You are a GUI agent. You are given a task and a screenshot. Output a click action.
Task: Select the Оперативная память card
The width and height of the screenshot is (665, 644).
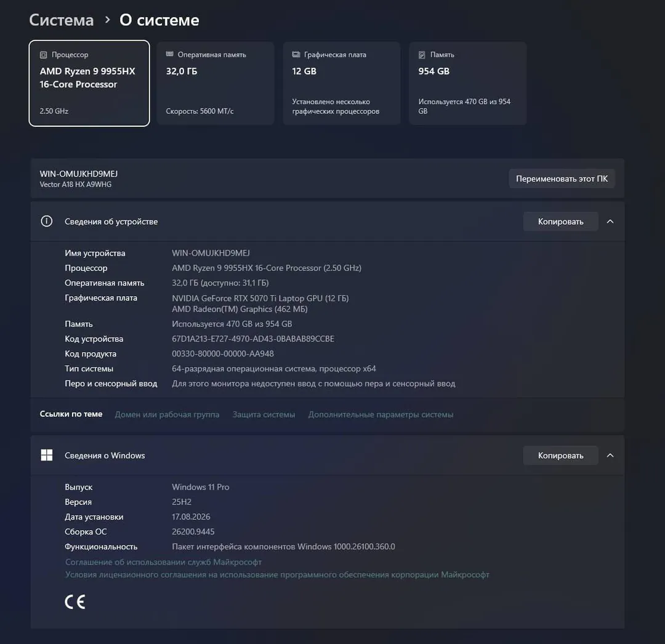click(216, 83)
